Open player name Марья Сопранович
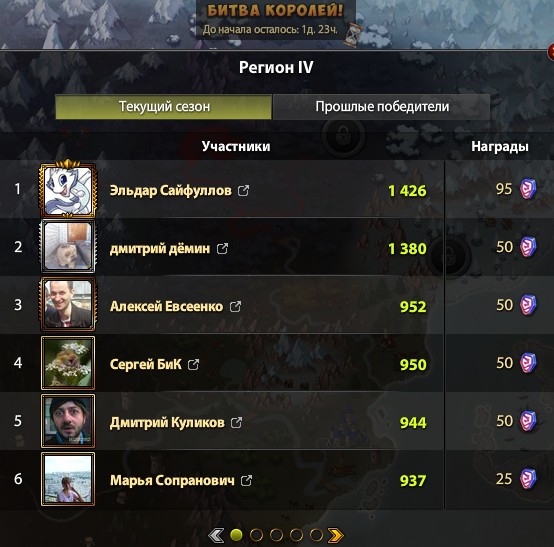The image size is (554, 547). coord(172,480)
